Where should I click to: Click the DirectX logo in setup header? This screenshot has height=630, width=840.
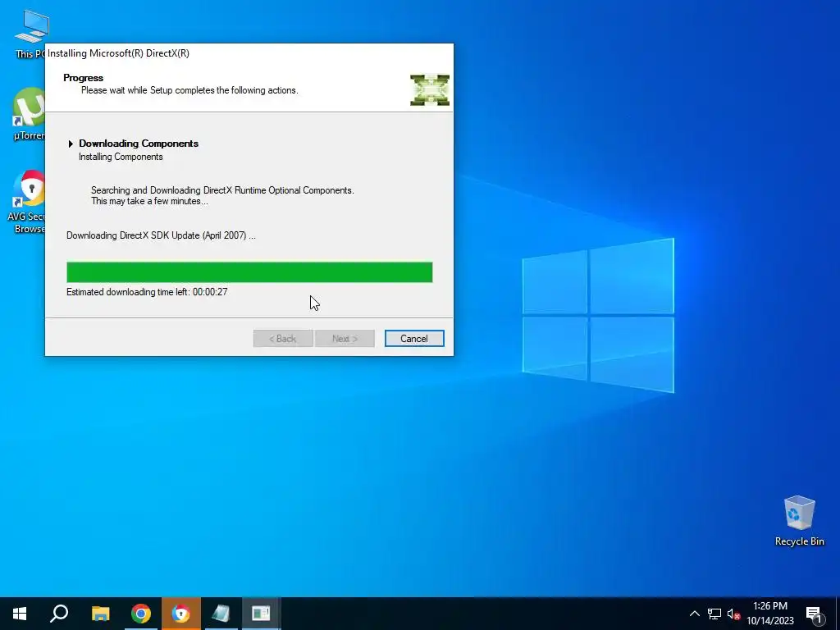click(x=430, y=90)
